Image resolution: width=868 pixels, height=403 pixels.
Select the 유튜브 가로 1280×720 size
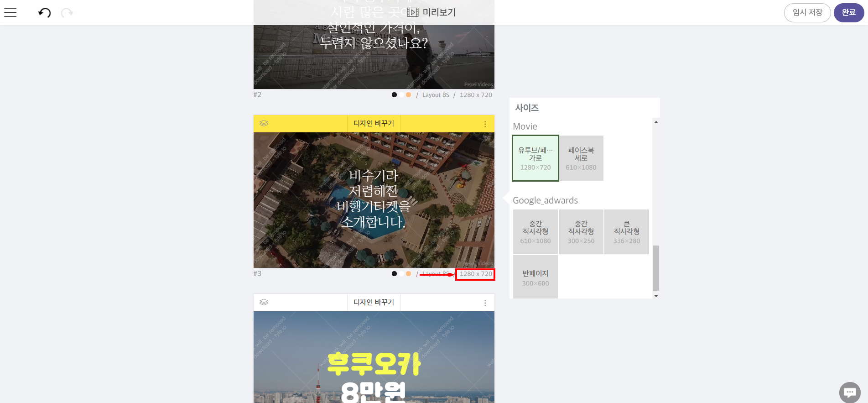[535, 158]
